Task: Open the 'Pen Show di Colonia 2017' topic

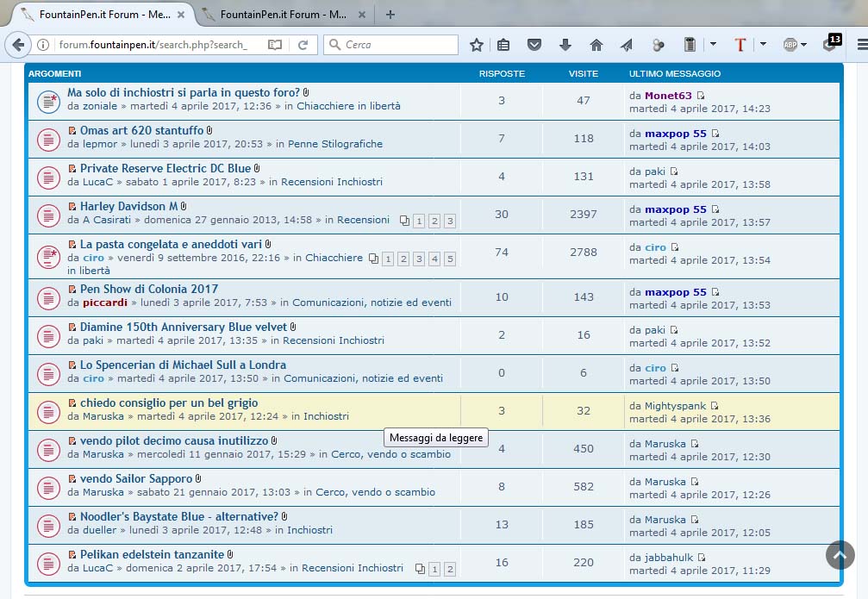Action: (x=149, y=289)
